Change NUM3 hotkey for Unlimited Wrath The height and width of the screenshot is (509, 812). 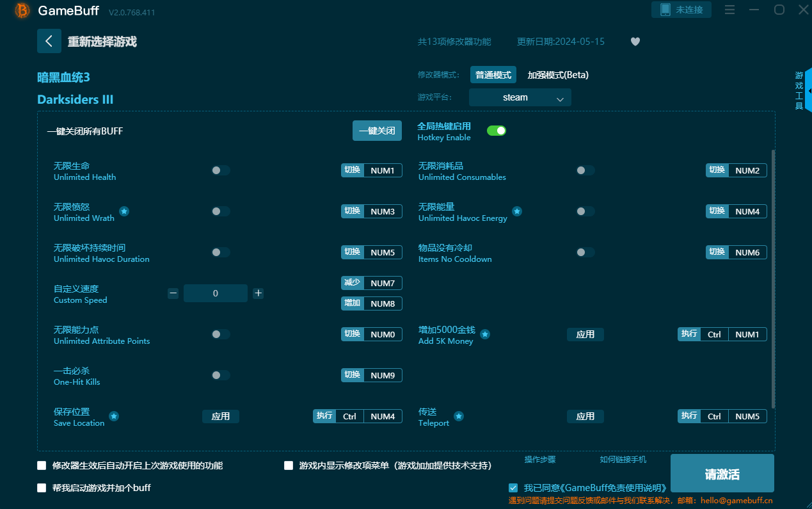click(383, 211)
